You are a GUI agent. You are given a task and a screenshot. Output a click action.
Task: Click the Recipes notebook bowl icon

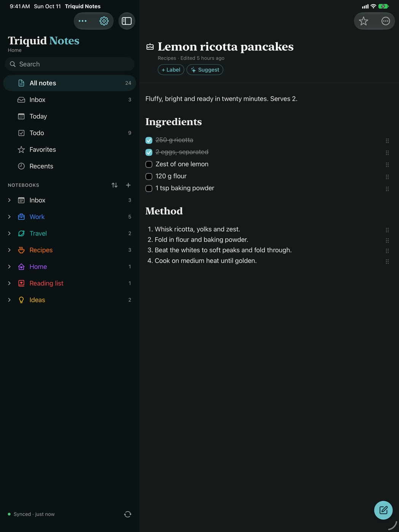pyautogui.click(x=21, y=250)
